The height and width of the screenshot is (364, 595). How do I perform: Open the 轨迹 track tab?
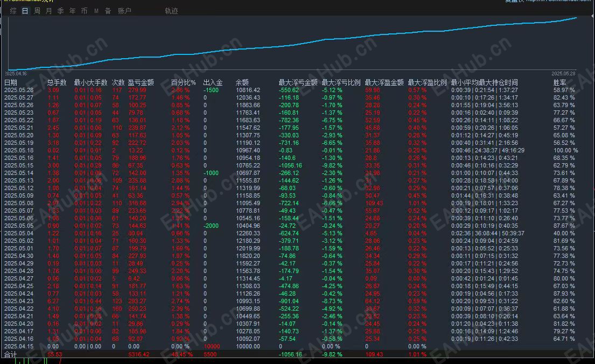[172, 11]
